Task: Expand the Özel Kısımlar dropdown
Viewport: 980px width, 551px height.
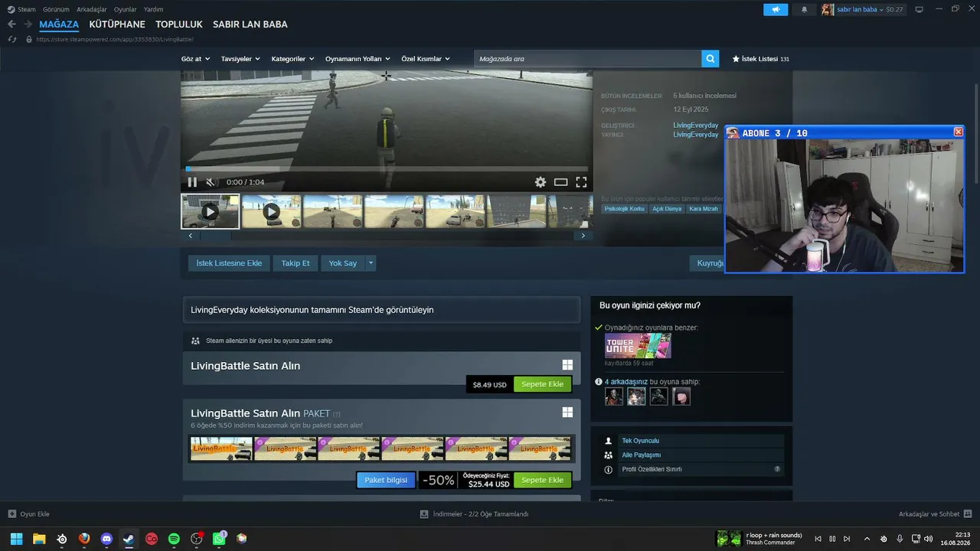Action: tap(426, 59)
